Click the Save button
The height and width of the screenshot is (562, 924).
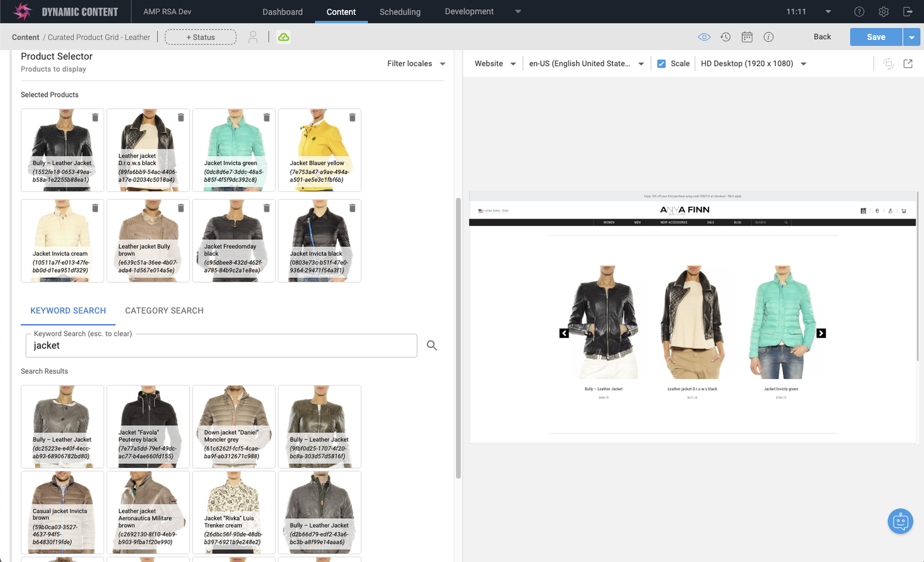pyautogui.click(x=876, y=37)
